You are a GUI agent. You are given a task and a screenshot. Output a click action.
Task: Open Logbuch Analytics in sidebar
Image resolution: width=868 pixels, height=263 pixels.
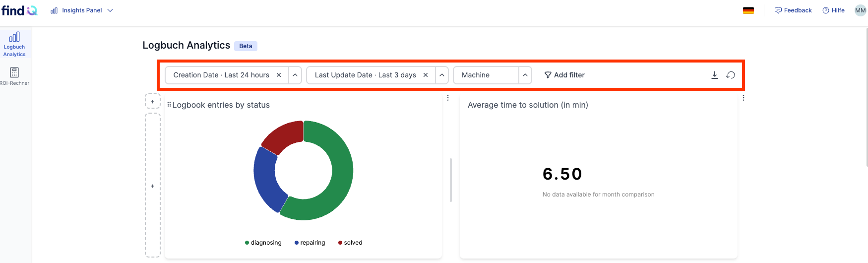tap(14, 44)
